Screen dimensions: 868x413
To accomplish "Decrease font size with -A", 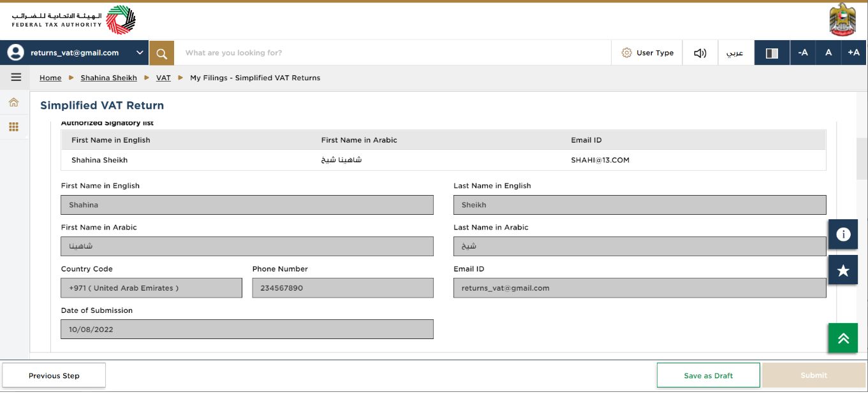I will point(803,53).
